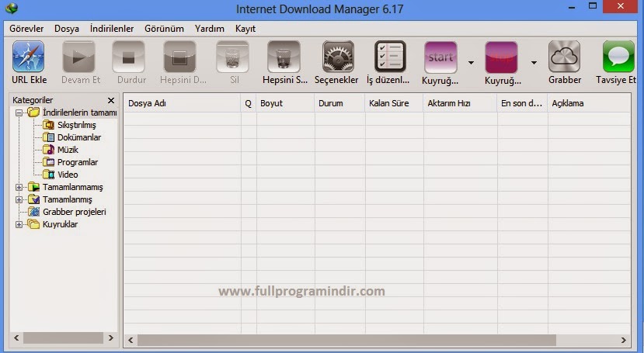
Task: Click the İndirilenlerin tamamı folder icon
Action: pyautogui.click(x=33, y=112)
